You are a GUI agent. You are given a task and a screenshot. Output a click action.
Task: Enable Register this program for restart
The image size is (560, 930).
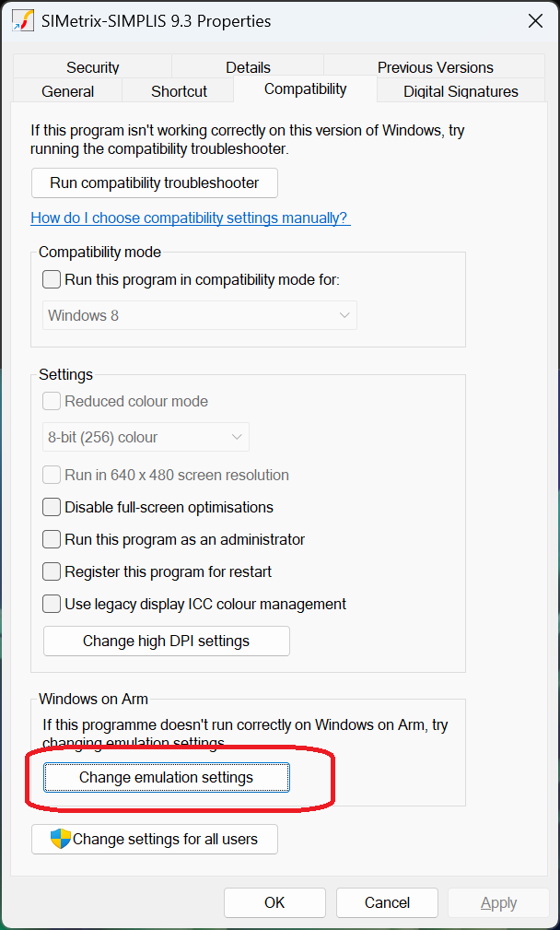click(52, 571)
